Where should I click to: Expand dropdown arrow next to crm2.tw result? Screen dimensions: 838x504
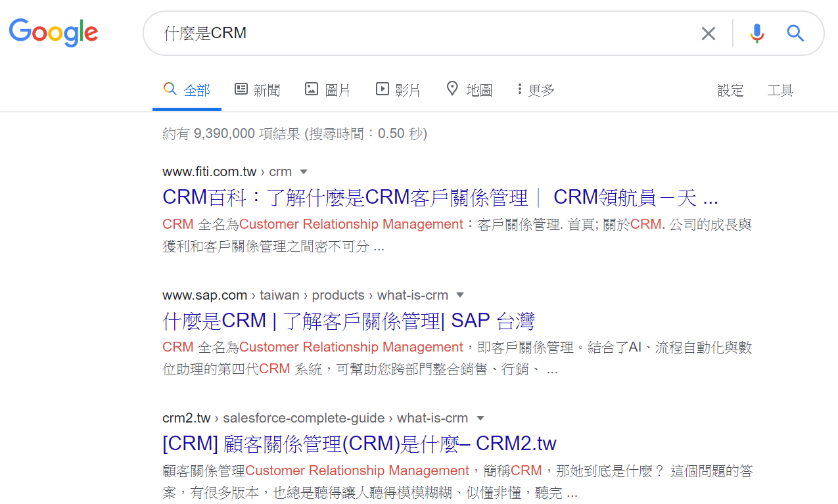[480, 419]
